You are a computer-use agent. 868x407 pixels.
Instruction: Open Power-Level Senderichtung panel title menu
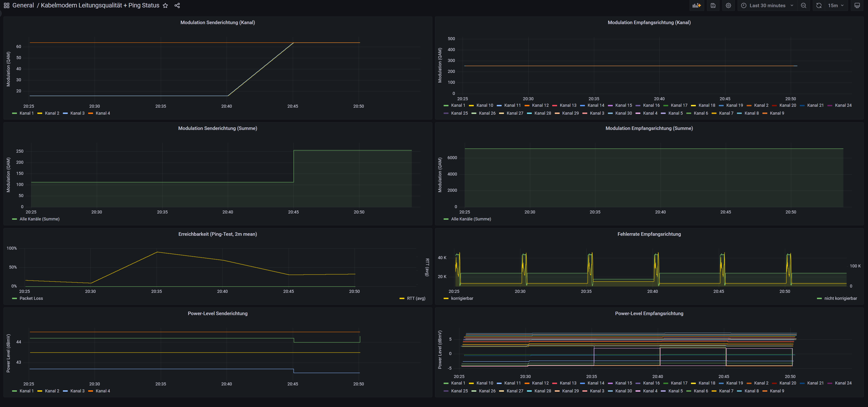point(217,313)
